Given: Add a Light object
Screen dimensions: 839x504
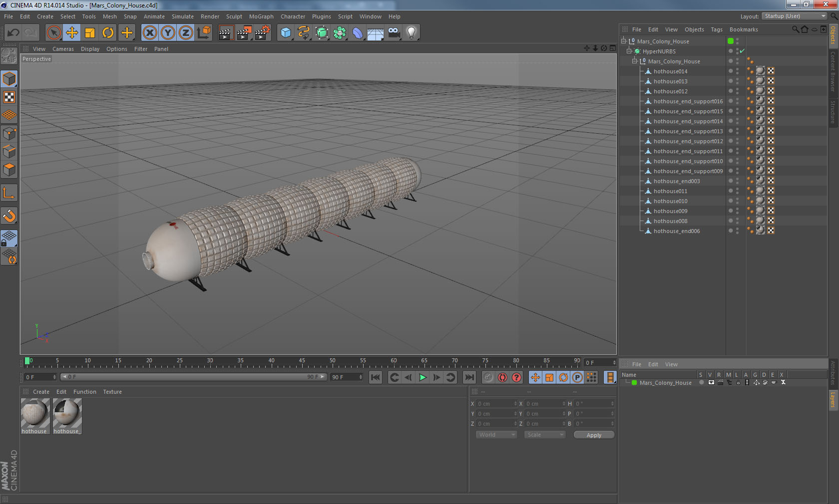Looking at the screenshot, I should click(412, 33).
